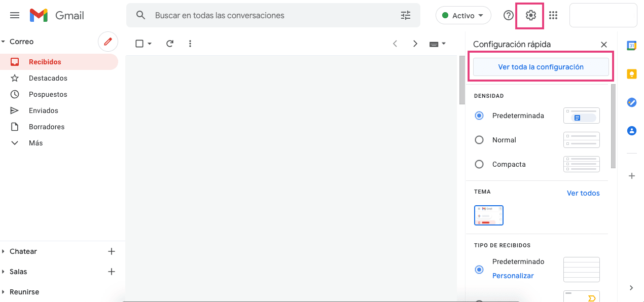This screenshot has height=302, width=644.
Task: Tick the select-all messages checkbox
Action: pos(139,44)
